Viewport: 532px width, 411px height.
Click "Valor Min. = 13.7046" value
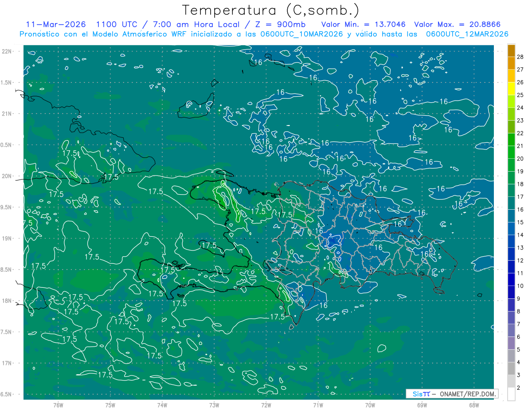[363, 24]
